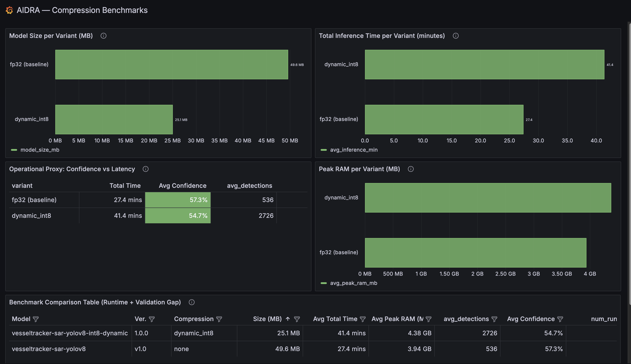Click avg_peak_ram_mb legend color swatch
Image resolution: width=631 pixels, height=364 pixels.
coord(324,283)
